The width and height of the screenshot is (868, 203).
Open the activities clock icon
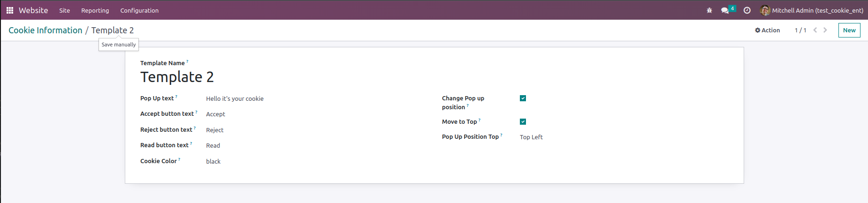click(747, 10)
